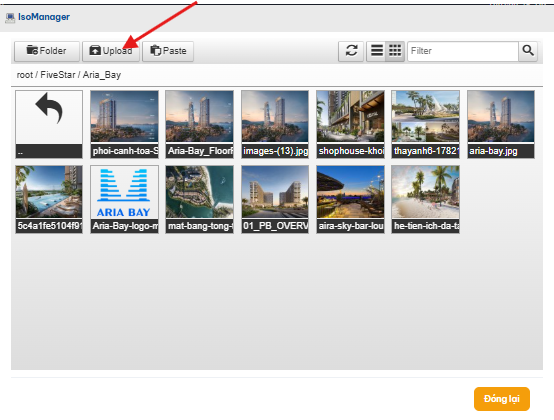Select thayanh6-1782 thumbnail
The width and height of the screenshot is (554, 420).
(425, 124)
